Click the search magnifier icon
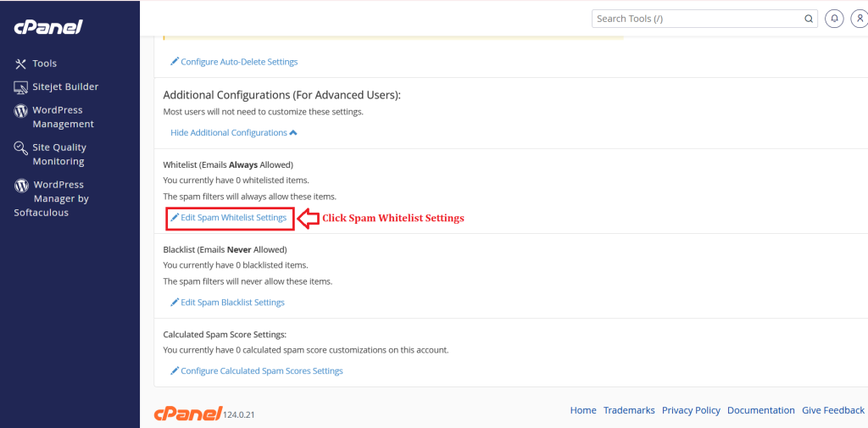 coord(808,19)
